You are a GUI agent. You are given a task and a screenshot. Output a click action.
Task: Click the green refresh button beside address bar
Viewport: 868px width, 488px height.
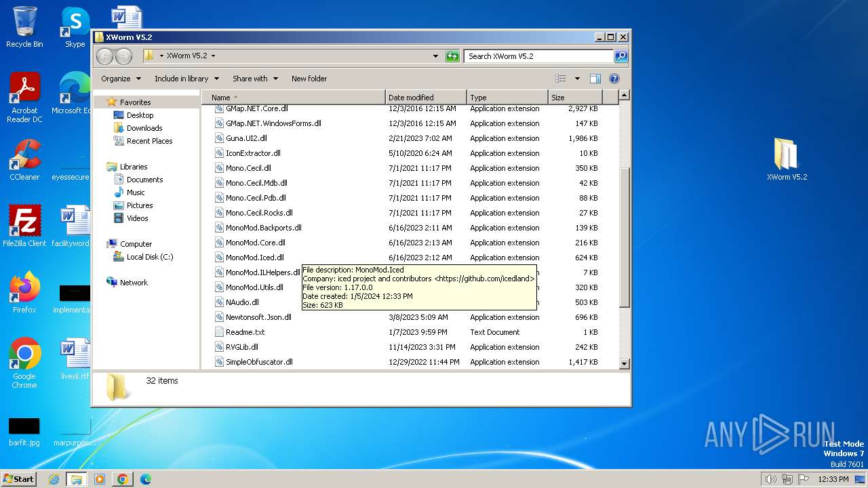452,56
